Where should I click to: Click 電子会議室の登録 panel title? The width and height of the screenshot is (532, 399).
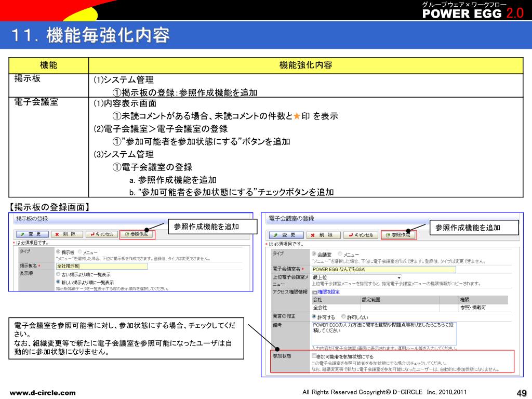tap(291, 219)
